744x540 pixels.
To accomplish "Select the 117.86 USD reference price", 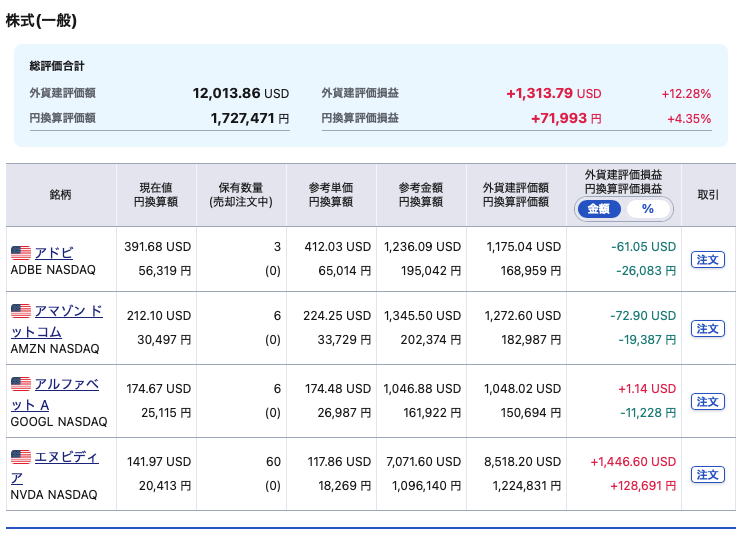I will pos(339,462).
